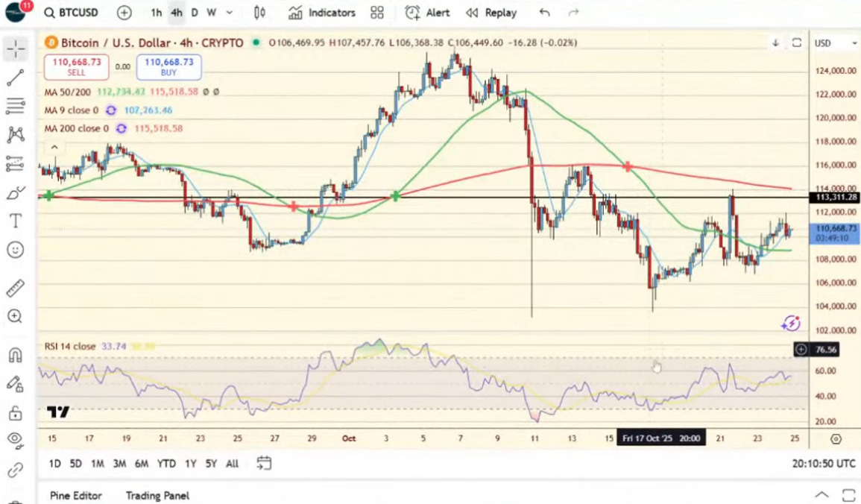Select the 5Y date range
The width and height of the screenshot is (861, 504).
(211, 464)
